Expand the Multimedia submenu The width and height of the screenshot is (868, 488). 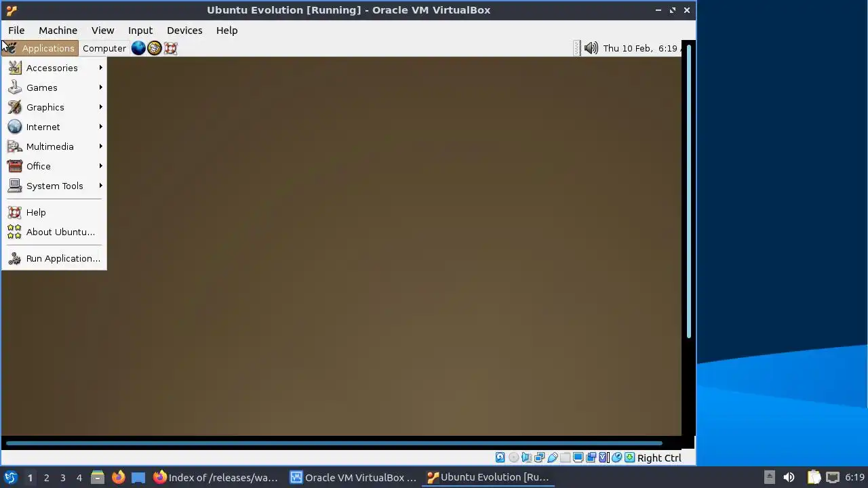point(54,146)
